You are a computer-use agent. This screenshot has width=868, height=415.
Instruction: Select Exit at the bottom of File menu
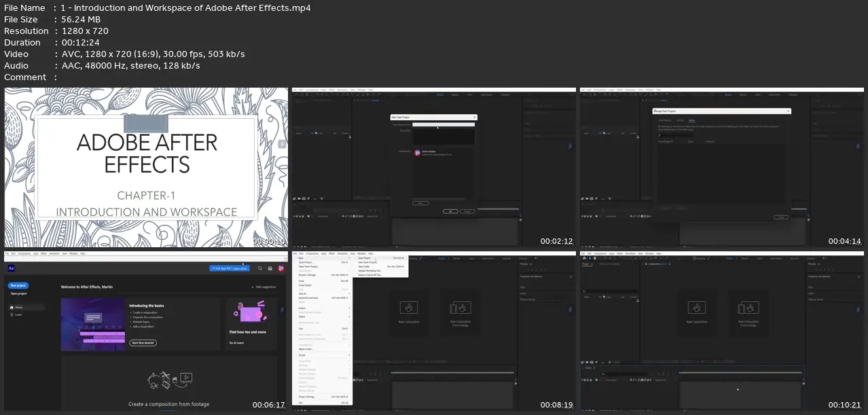point(323,403)
